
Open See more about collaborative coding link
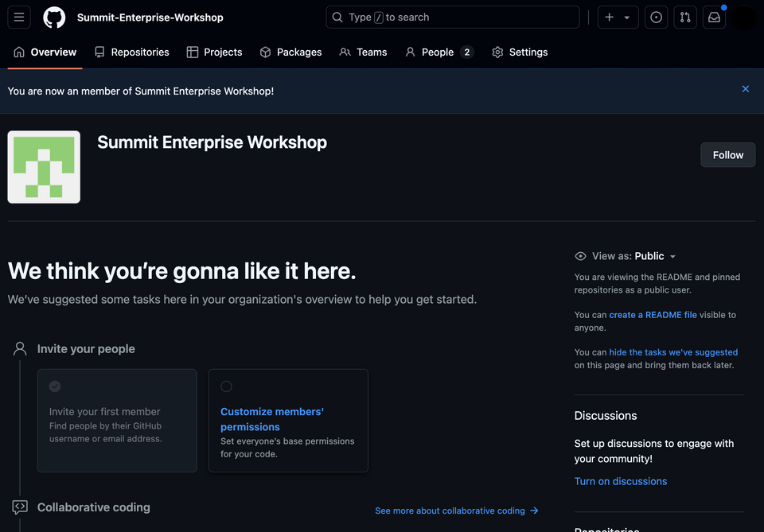457,511
